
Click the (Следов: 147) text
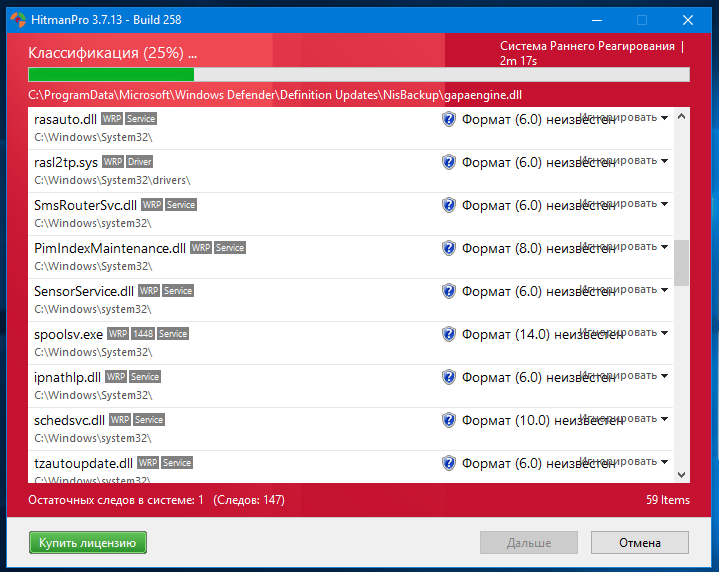[249, 500]
